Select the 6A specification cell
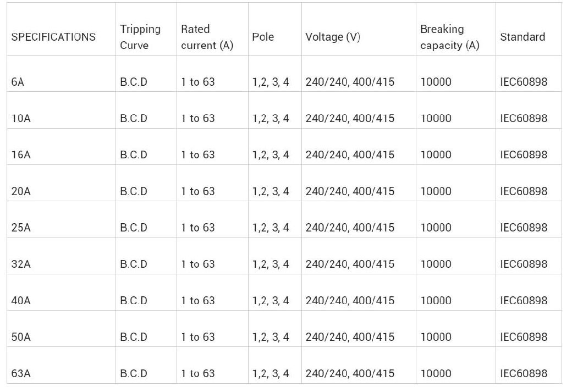Screen dimensions: 583x392 tap(18, 82)
